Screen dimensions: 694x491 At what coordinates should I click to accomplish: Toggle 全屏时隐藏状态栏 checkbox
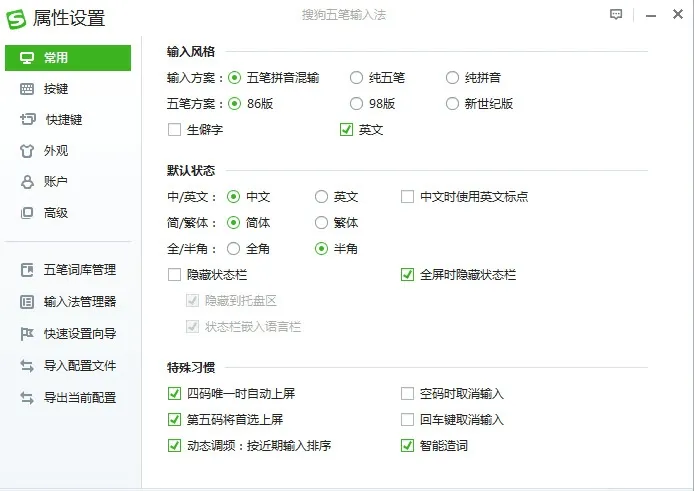pyautogui.click(x=407, y=275)
